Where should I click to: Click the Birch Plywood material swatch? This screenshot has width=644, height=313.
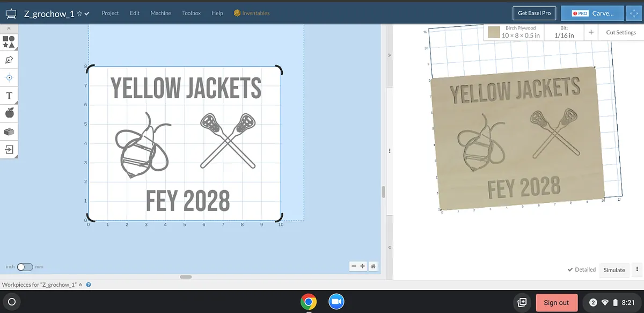coord(494,32)
